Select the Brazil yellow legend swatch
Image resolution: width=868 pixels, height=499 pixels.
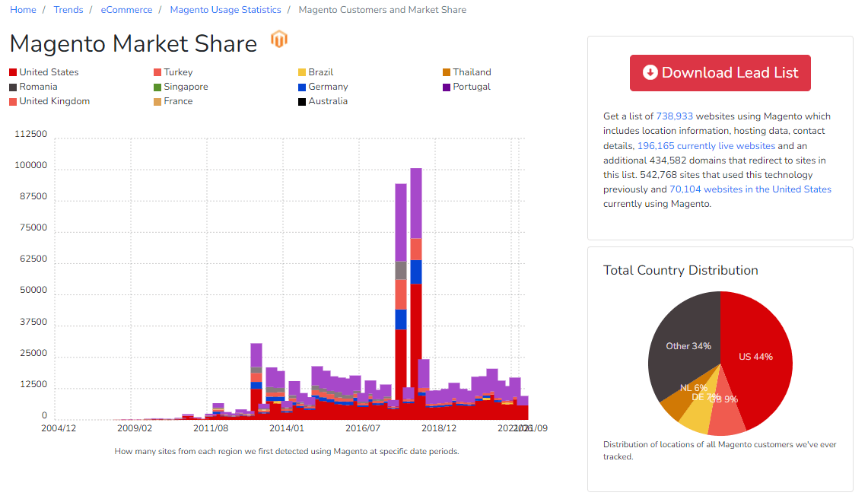[302, 72]
